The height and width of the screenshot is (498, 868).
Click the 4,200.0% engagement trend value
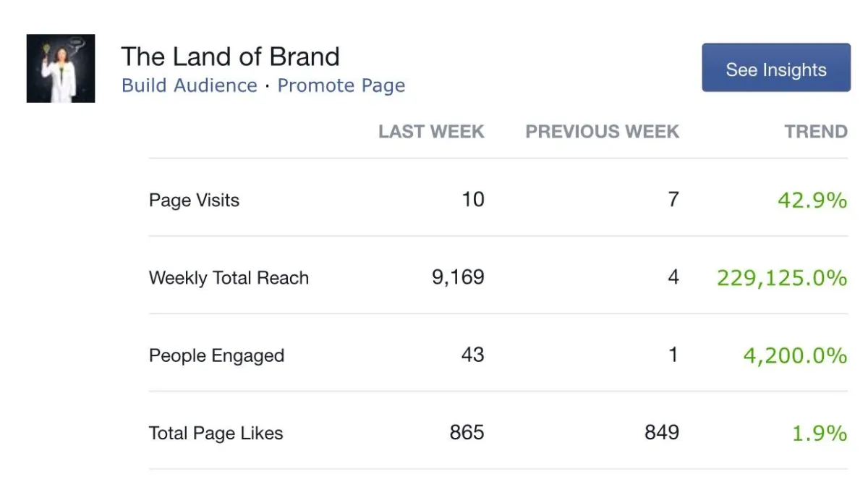[x=795, y=355]
